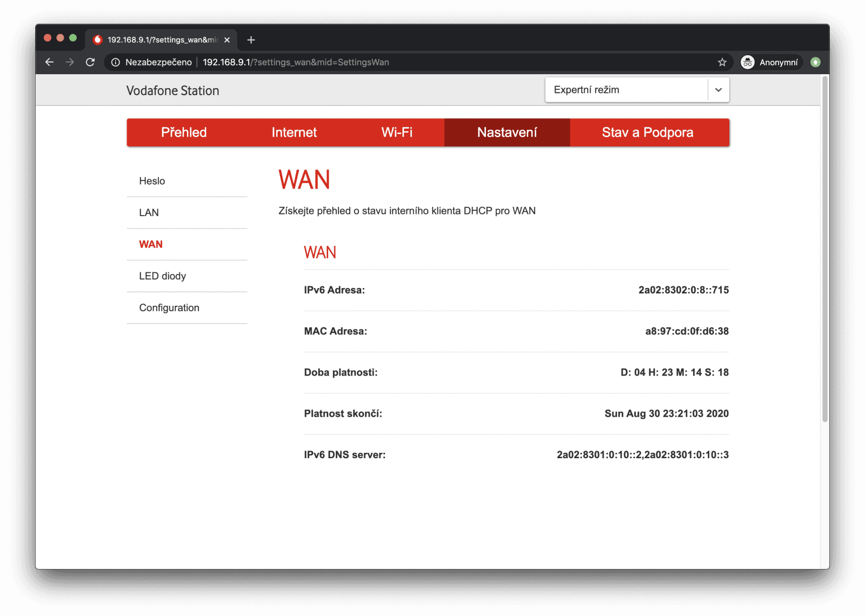Click the Vodafone favicon on the browser tab
This screenshot has height=616, width=865.
click(x=97, y=39)
